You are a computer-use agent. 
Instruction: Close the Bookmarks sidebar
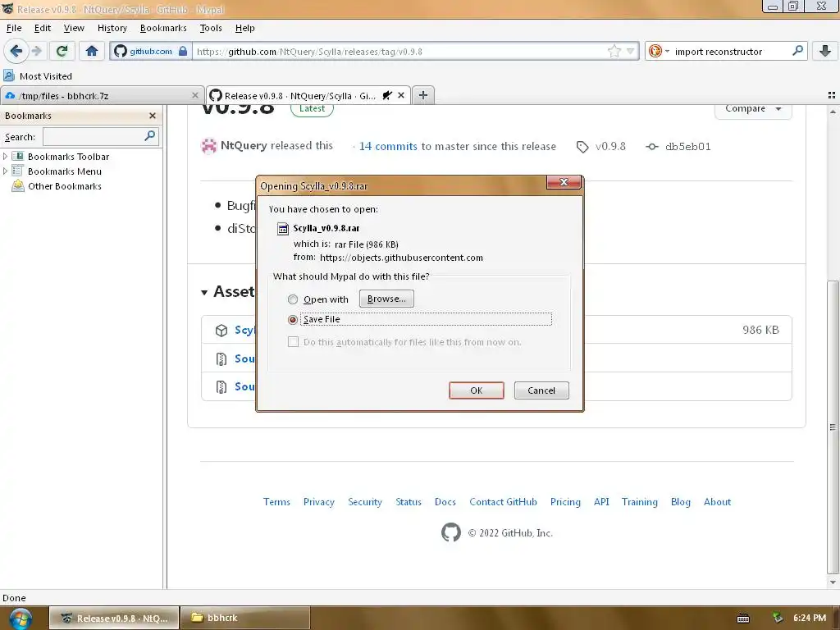(x=152, y=116)
